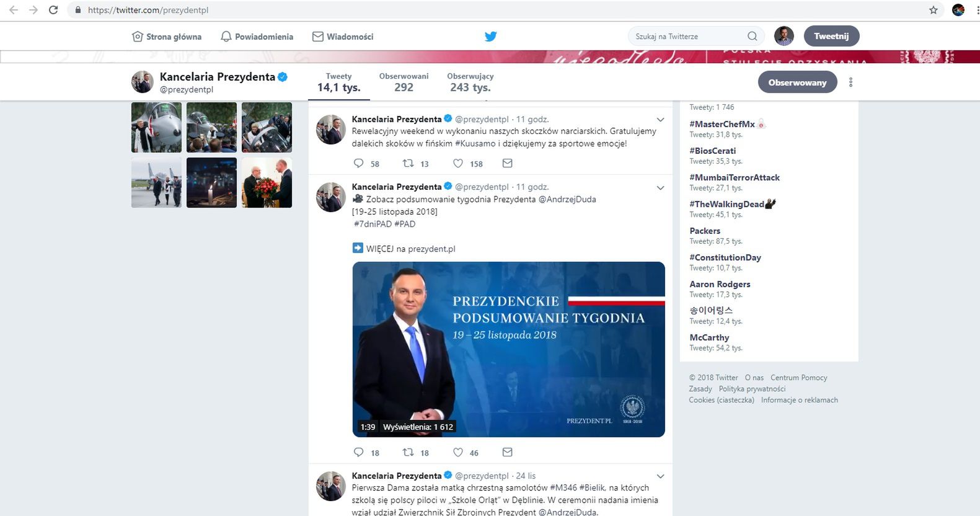Go back with the browser back arrow
Viewport: 980px width, 516px height.
(x=14, y=10)
